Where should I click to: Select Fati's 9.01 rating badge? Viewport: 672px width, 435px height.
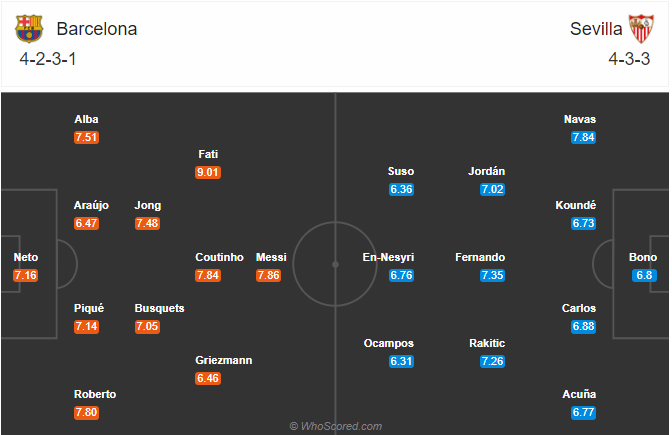(208, 172)
